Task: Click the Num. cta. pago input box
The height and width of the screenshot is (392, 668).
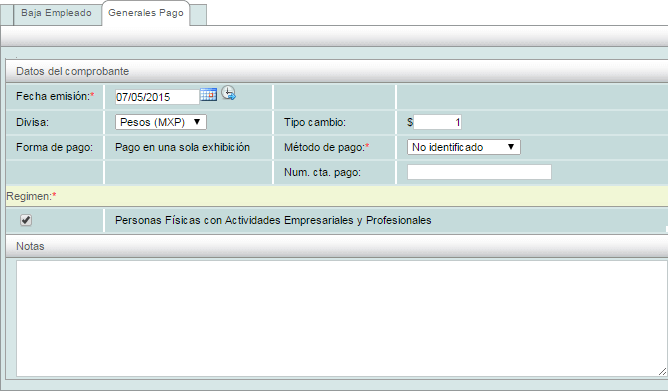Action: [x=479, y=172]
